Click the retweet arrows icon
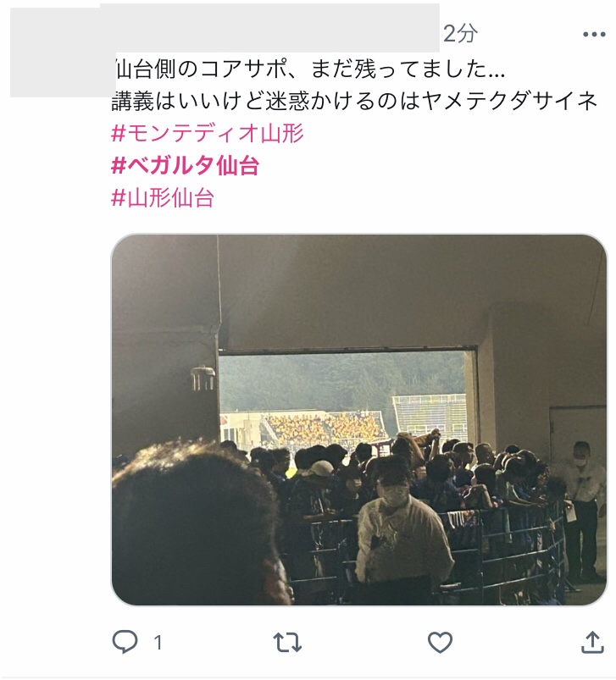Viewport: 616px width, 680px height. (287, 642)
